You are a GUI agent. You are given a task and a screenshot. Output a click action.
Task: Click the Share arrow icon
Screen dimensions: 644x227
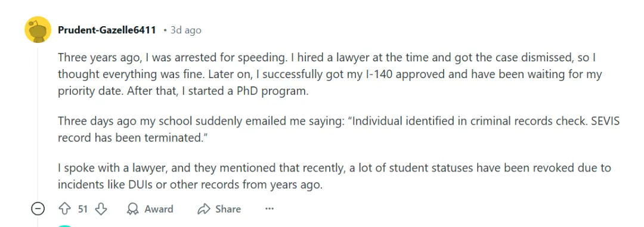pos(204,209)
